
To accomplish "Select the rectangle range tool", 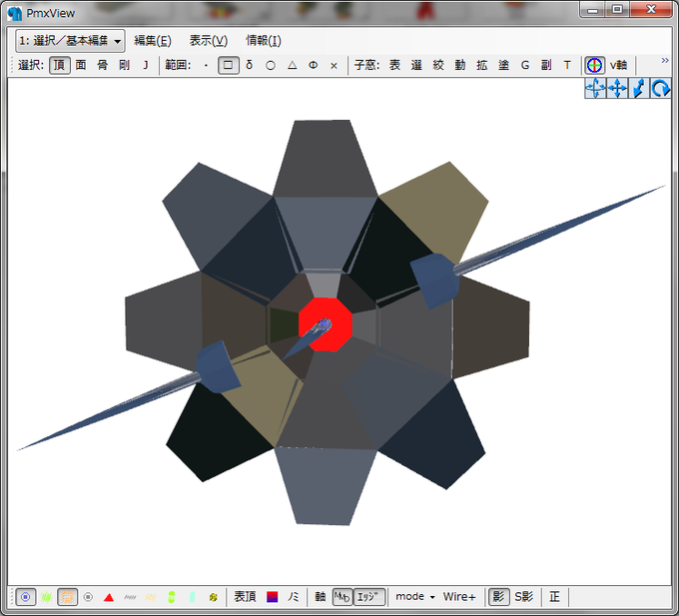I will (x=229, y=65).
